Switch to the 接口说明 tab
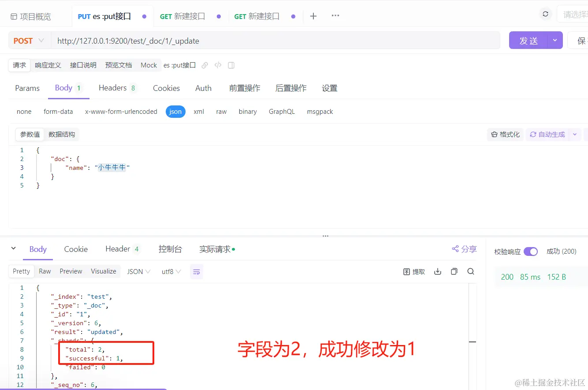Viewport: 588px width, 390px height. pos(83,65)
